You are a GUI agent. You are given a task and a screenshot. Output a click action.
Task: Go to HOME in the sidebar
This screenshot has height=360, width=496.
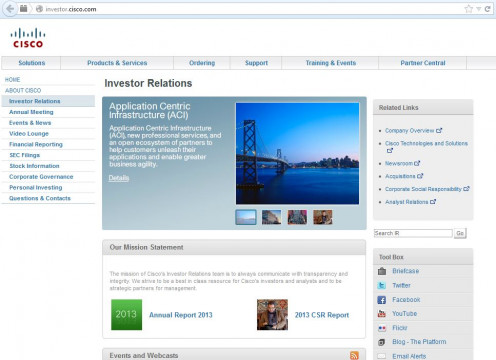tap(13, 80)
